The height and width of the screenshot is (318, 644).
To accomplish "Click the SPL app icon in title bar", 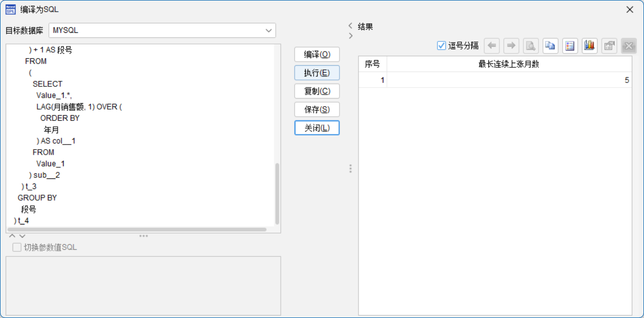I will (10, 10).
